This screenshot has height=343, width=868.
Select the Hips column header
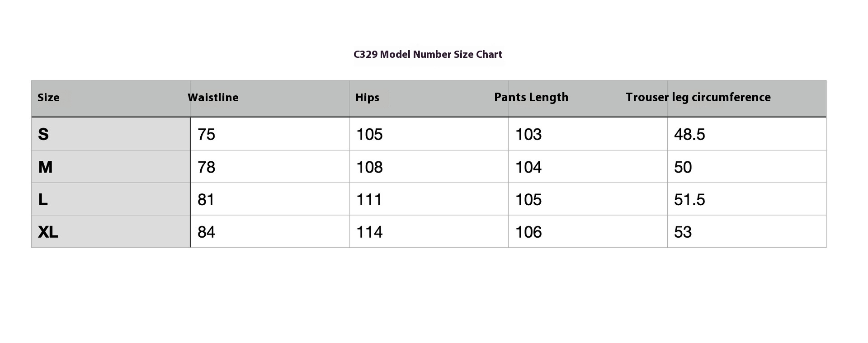[x=367, y=98]
